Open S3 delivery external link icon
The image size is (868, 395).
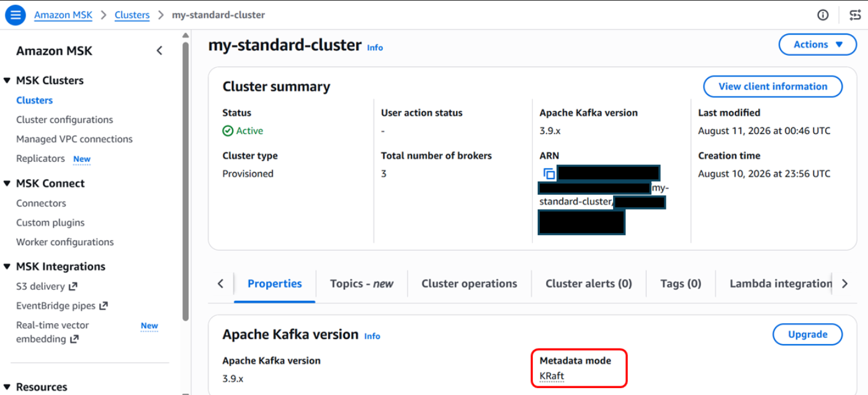pos(73,286)
